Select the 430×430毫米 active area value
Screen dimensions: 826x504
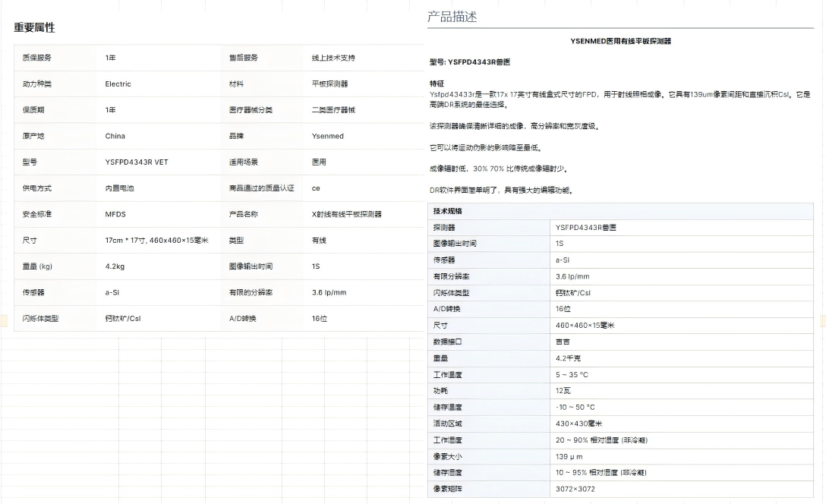point(579,424)
